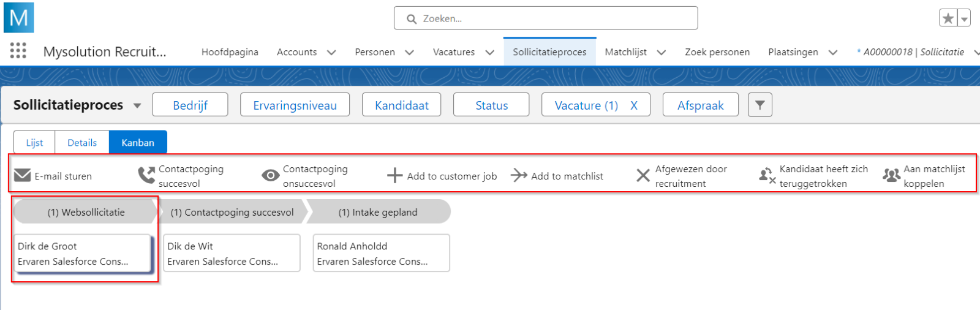This screenshot has height=310, width=980.
Task: Click the E-mail sturen envelope icon
Action: (x=22, y=176)
